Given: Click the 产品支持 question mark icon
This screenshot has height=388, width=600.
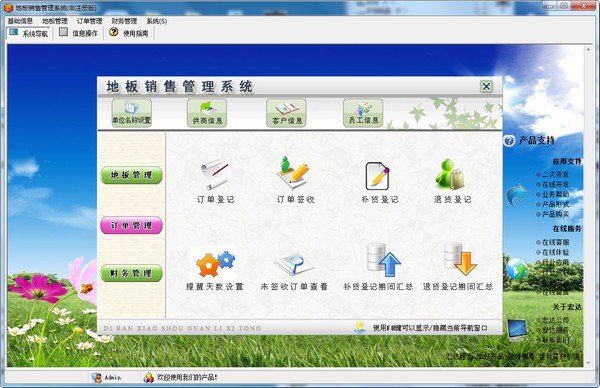Looking at the screenshot, I should (509, 141).
